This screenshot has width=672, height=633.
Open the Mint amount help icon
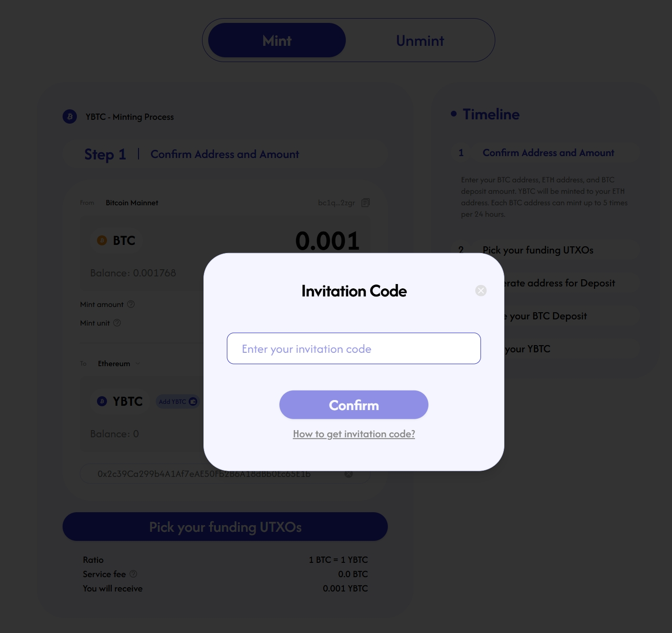pos(131,304)
